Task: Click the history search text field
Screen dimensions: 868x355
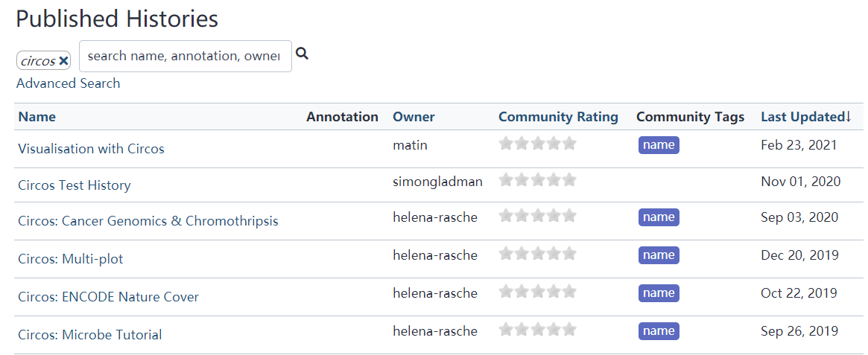Action: [185, 57]
